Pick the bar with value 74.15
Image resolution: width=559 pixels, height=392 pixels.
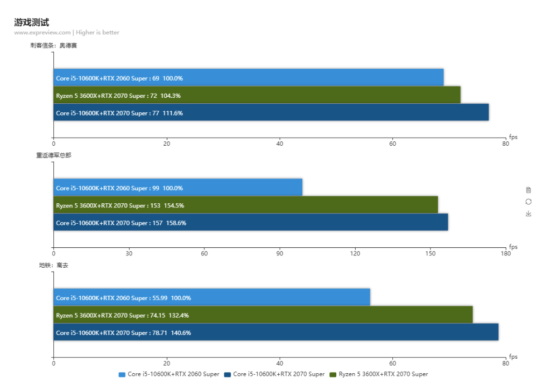click(x=263, y=315)
